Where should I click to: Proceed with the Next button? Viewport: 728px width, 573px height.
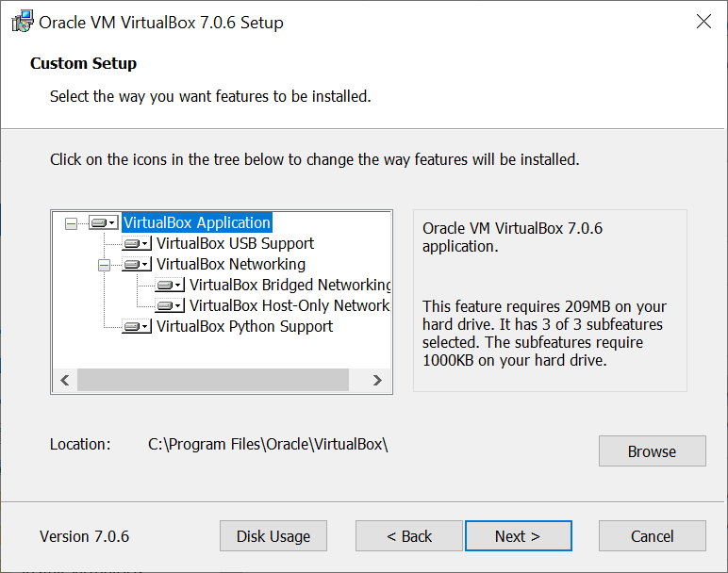point(518,536)
